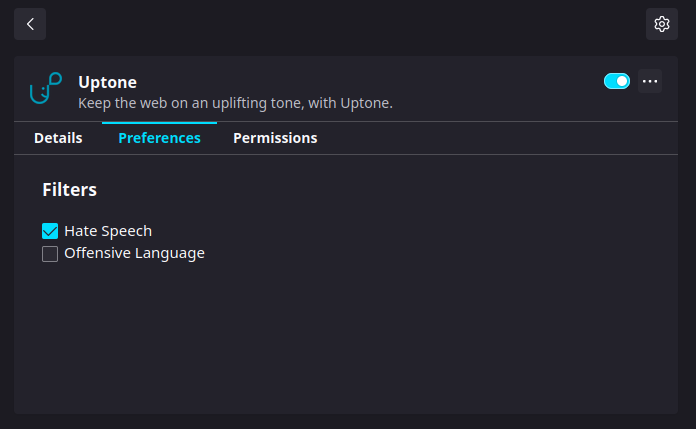This screenshot has height=429, width=696.
Task: Click the extension description about uplifting tone
Action: (x=235, y=102)
